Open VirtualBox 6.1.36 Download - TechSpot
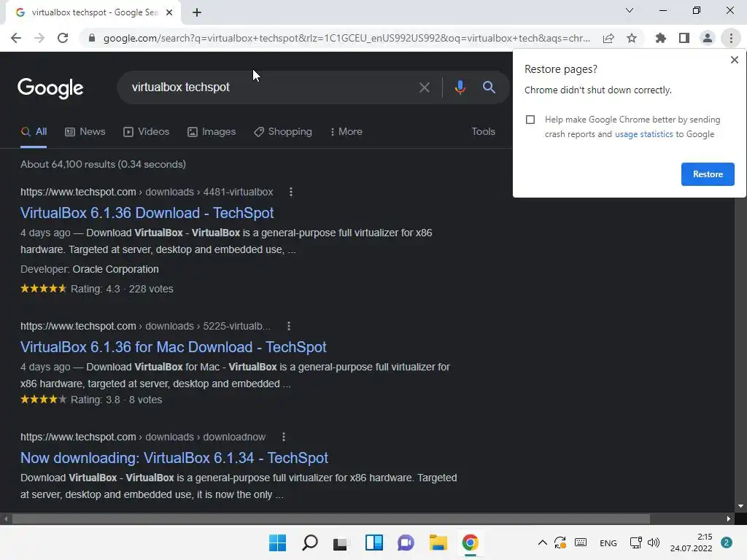The width and height of the screenshot is (747, 560). [x=147, y=213]
